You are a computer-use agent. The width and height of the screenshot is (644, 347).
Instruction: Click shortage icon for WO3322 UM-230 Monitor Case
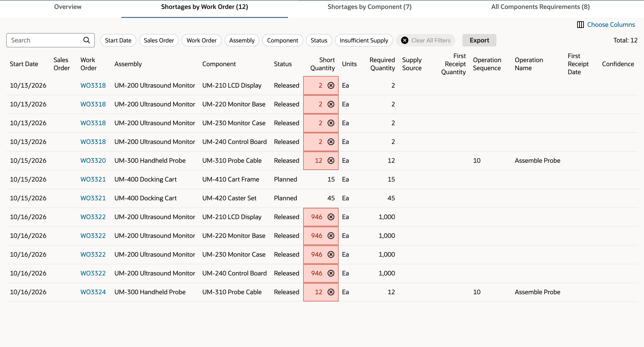point(331,254)
